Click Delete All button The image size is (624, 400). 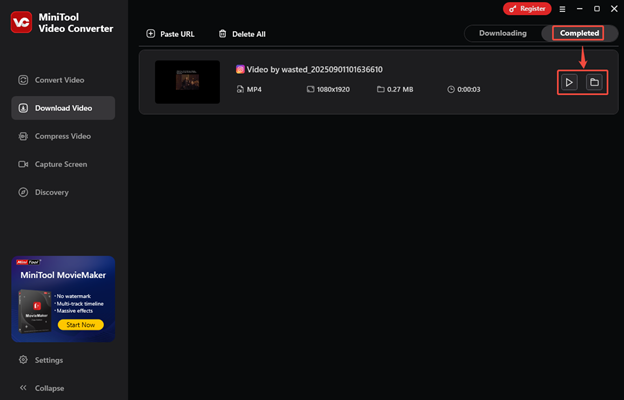point(242,34)
